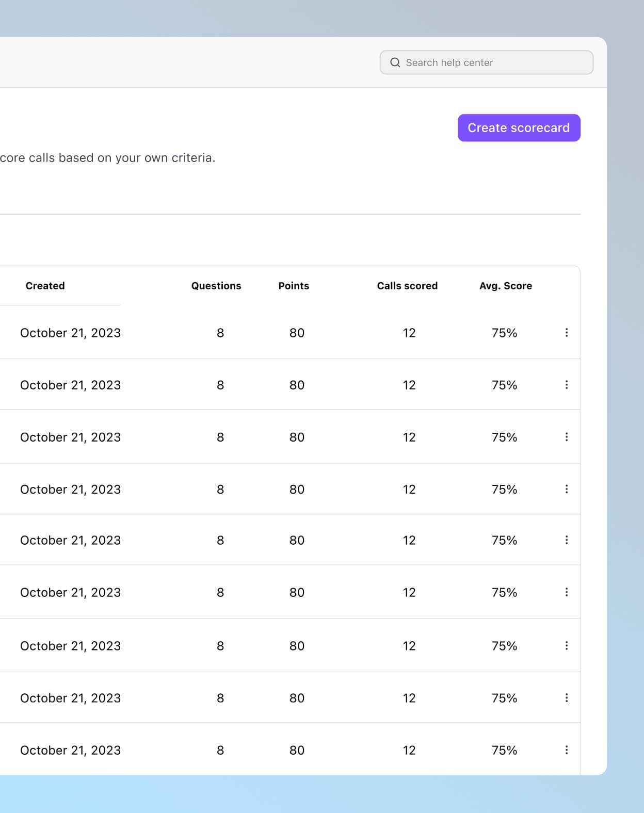Open the three-dot menu in the seventh table row
The height and width of the screenshot is (813, 644).
[567, 646]
